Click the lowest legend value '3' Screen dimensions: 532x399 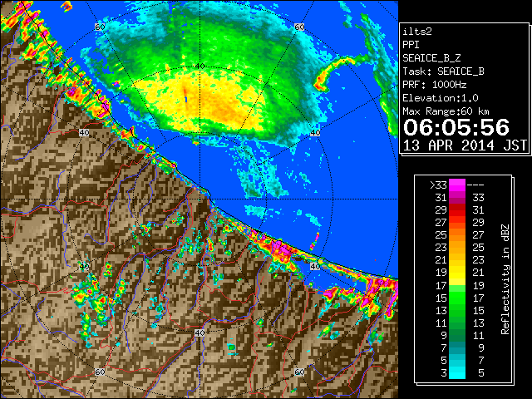tap(444, 373)
